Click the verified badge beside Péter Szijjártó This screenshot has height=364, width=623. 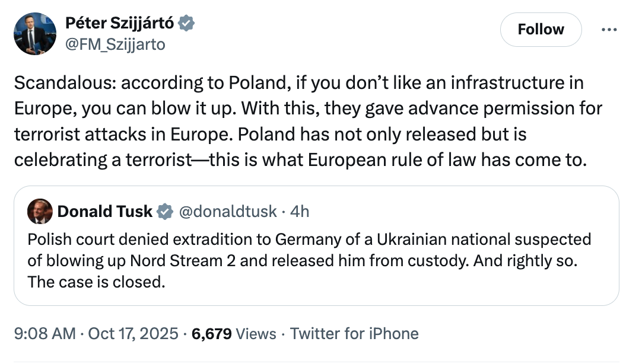coord(187,24)
